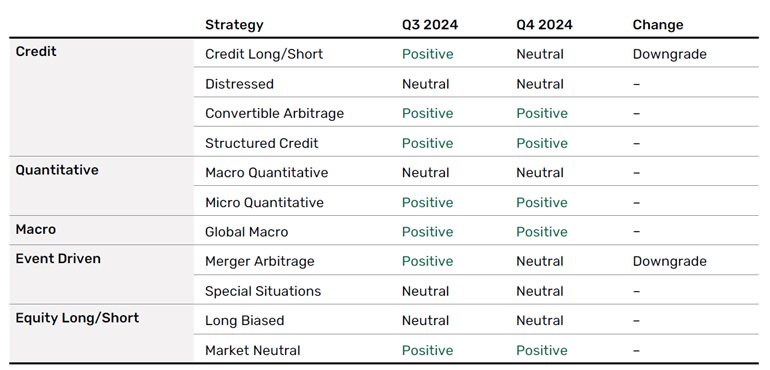Viewport: 770px width, 370px height.
Task: Select the Change column header
Action: [658, 25]
